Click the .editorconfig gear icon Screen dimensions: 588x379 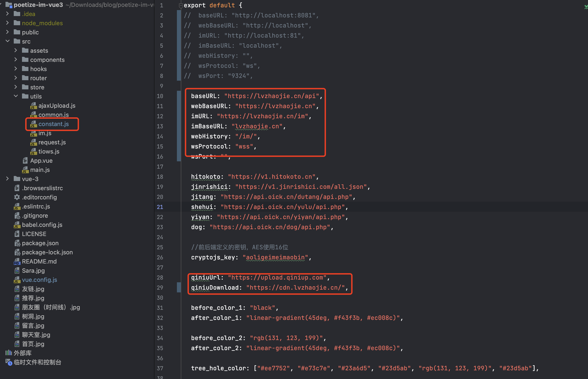(x=17, y=197)
